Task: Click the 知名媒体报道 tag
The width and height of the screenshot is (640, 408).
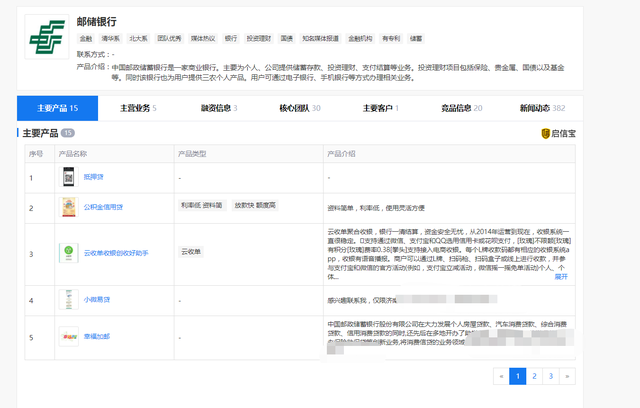Action: click(320, 38)
